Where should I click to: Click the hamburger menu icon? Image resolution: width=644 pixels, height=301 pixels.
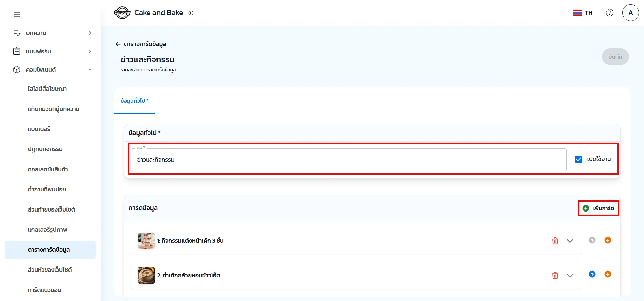pyautogui.click(x=17, y=14)
